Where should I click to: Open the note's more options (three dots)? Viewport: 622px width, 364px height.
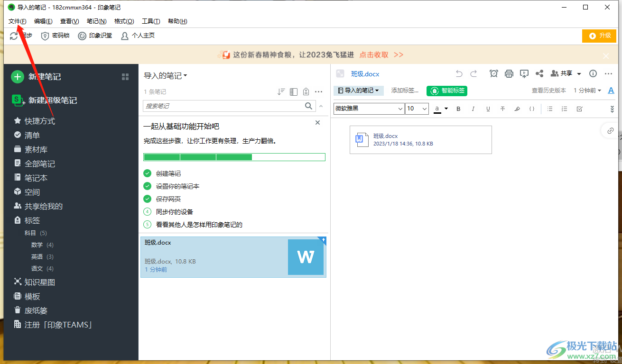(609, 73)
